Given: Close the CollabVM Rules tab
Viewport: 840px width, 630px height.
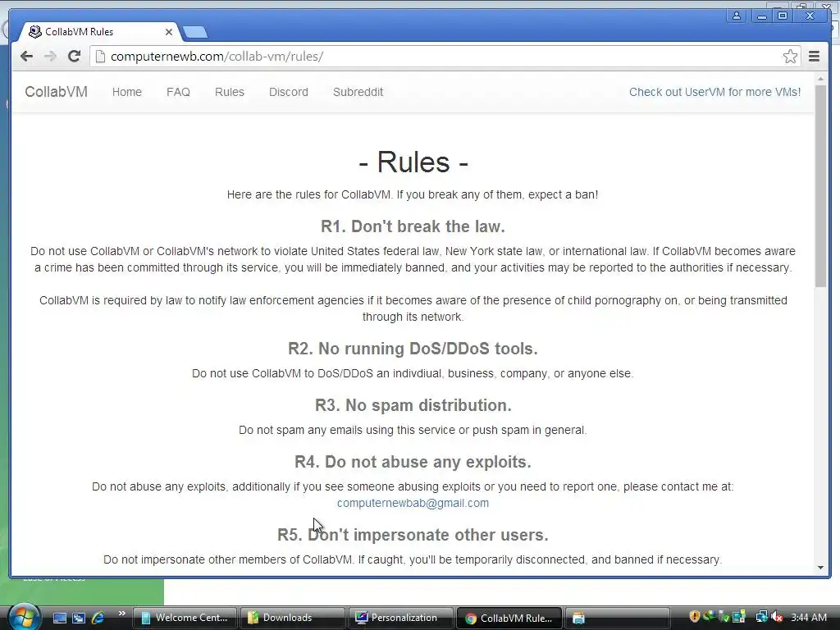Looking at the screenshot, I should (x=169, y=32).
